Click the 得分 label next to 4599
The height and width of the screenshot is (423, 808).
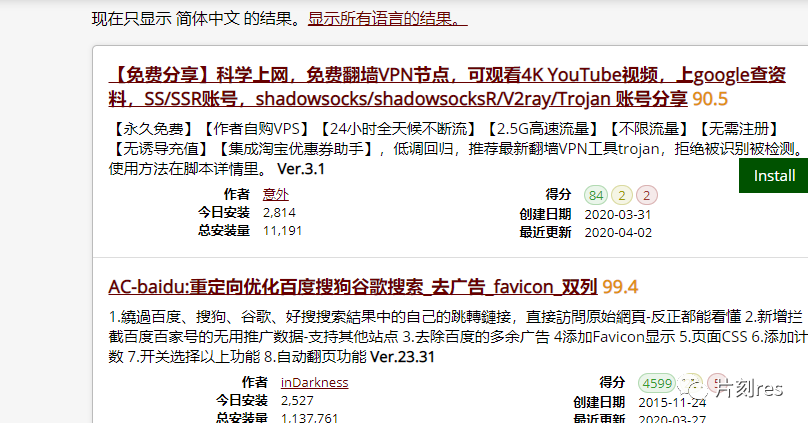(x=612, y=382)
